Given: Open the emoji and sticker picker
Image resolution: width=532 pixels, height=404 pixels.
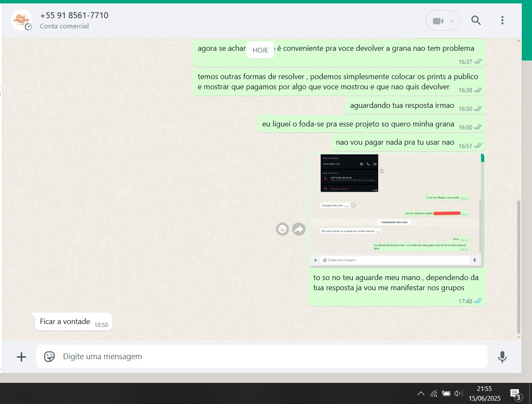Looking at the screenshot, I should [50, 357].
